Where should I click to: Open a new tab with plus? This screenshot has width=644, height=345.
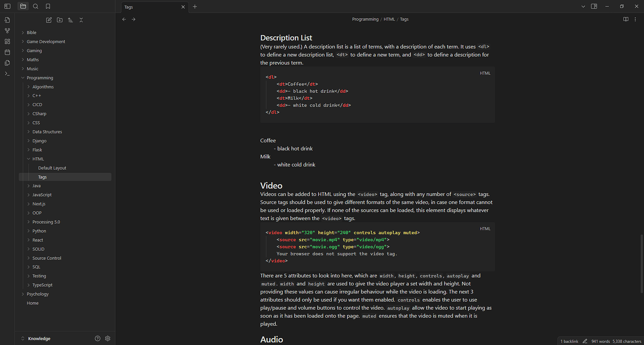click(195, 7)
